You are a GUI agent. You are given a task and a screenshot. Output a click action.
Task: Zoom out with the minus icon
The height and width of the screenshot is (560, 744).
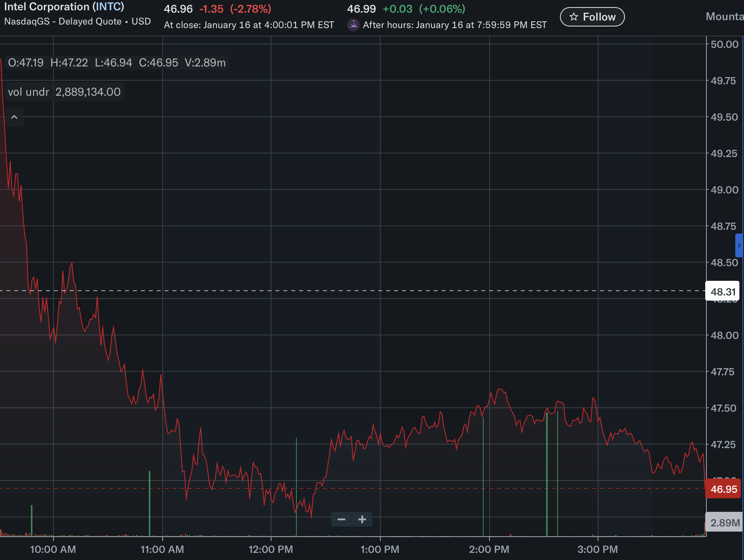point(342,519)
